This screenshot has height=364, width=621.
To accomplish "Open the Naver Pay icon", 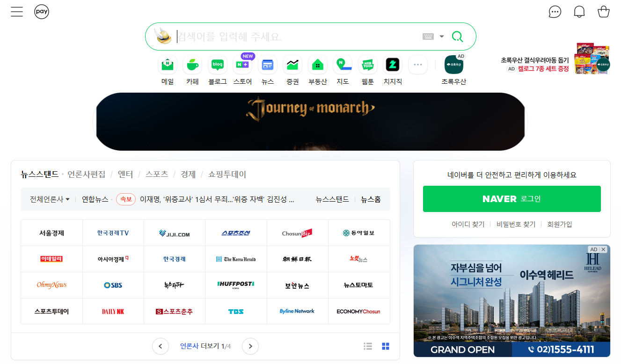I will (x=41, y=11).
